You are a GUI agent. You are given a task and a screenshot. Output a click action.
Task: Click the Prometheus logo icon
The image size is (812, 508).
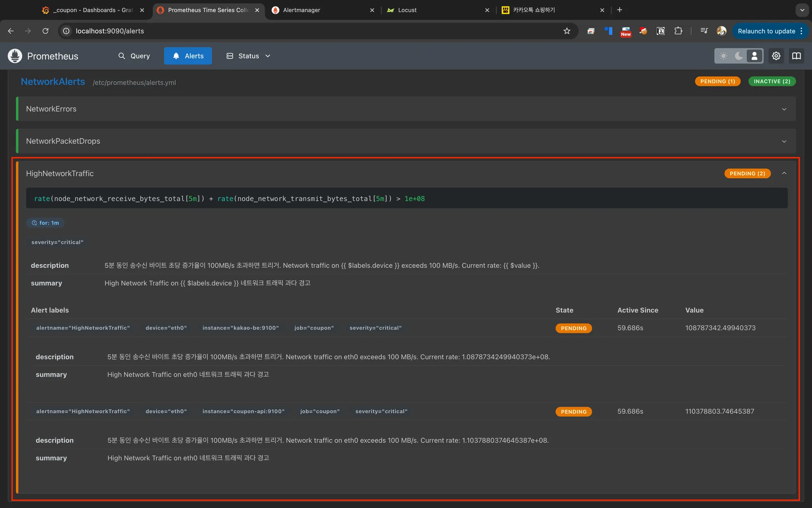coord(15,56)
